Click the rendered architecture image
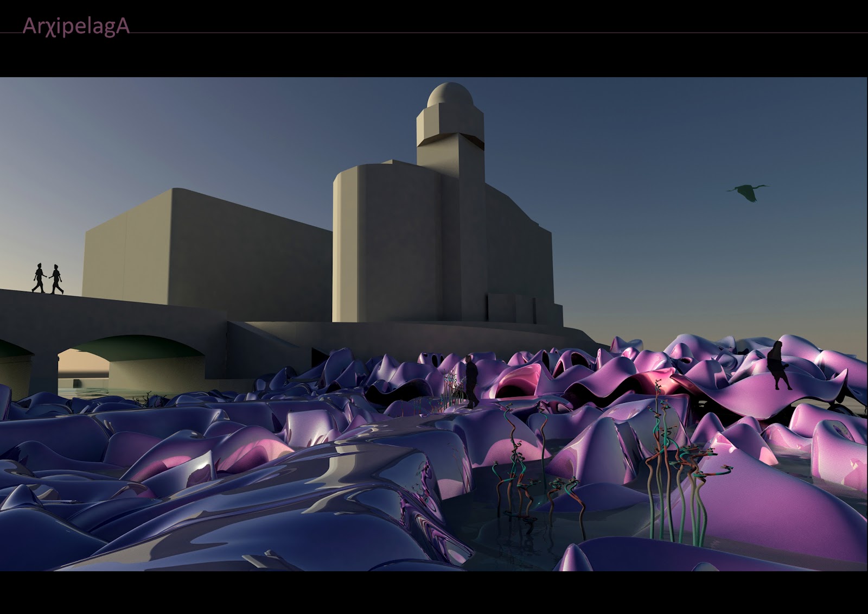 tap(434, 324)
